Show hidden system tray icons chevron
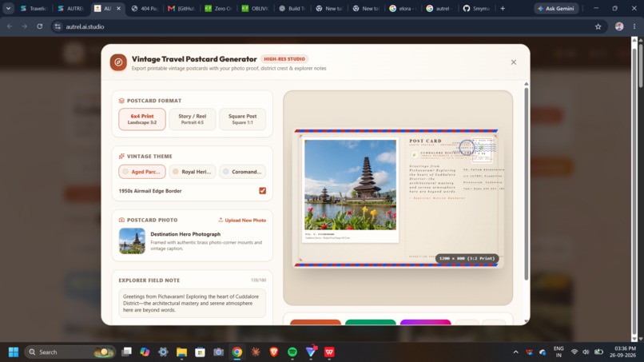 516,352
